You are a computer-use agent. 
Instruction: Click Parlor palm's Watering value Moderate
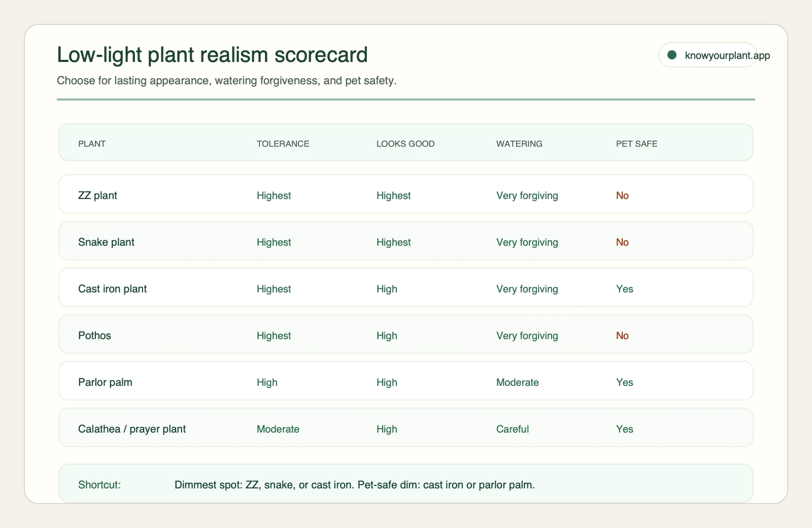tap(517, 382)
